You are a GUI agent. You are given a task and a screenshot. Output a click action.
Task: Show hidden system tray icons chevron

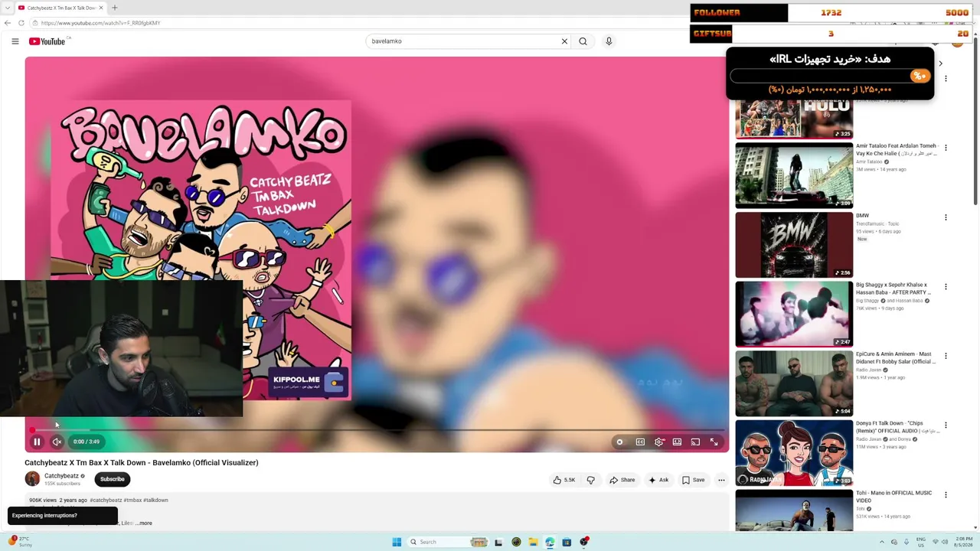881,542
